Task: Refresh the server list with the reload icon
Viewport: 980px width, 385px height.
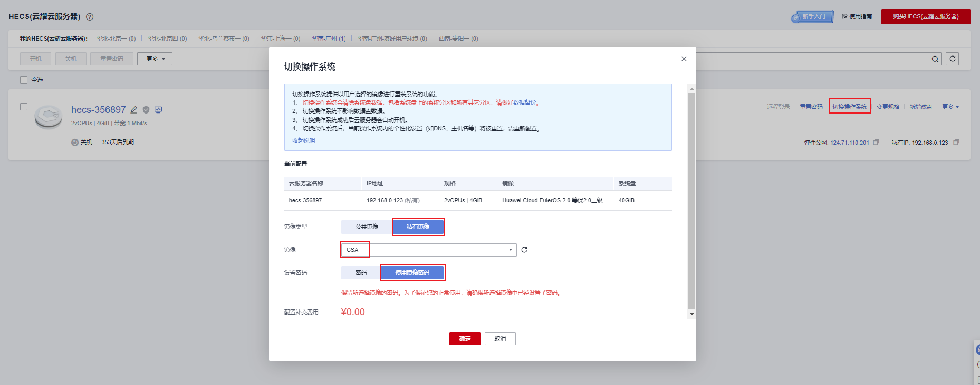Action: coord(952,59)
